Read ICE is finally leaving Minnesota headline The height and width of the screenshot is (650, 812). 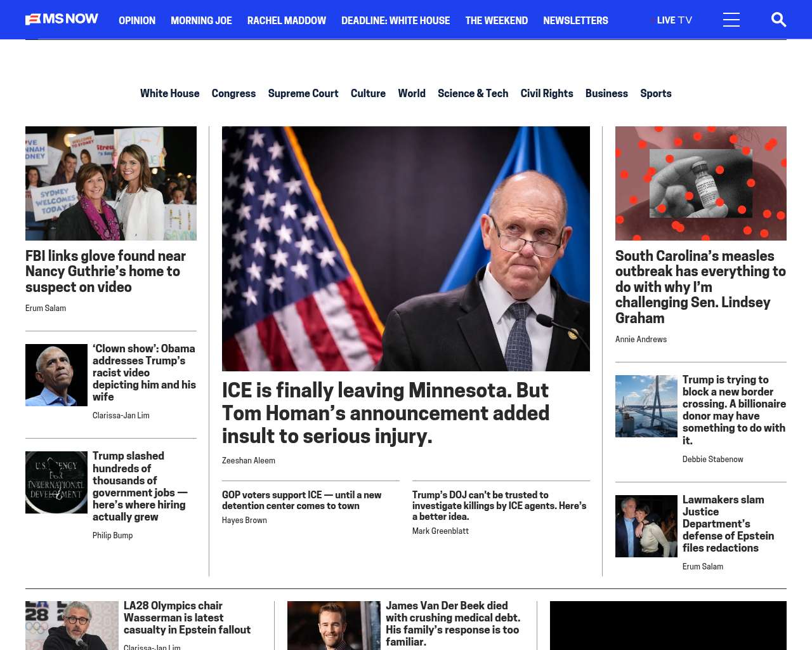point(386,413)
